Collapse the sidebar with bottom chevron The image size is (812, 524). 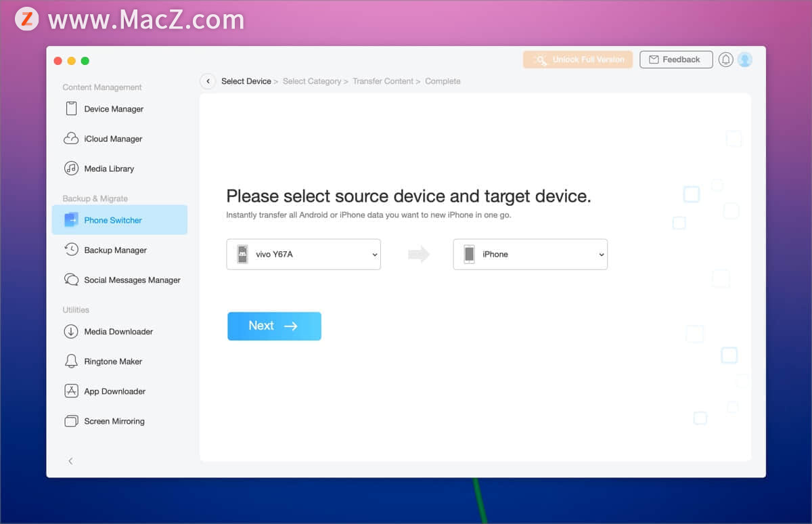pyautogui.click(x=70, y=461)
